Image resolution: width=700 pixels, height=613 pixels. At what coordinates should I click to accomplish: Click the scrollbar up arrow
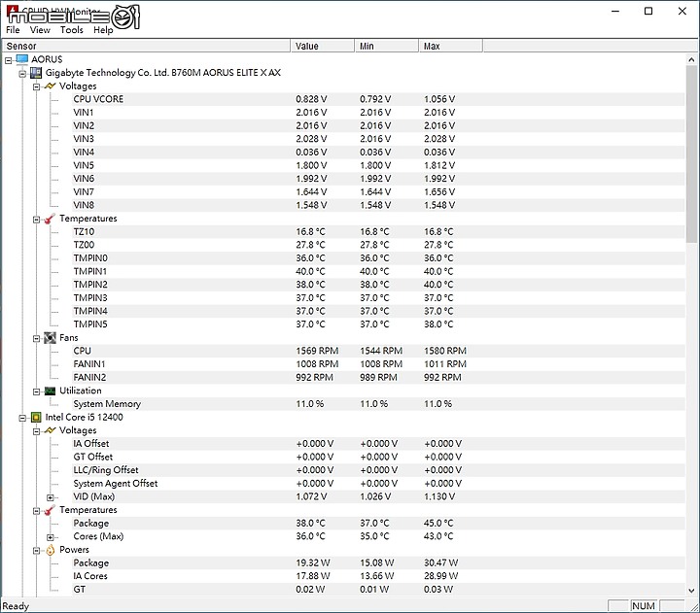click(691, 59)
